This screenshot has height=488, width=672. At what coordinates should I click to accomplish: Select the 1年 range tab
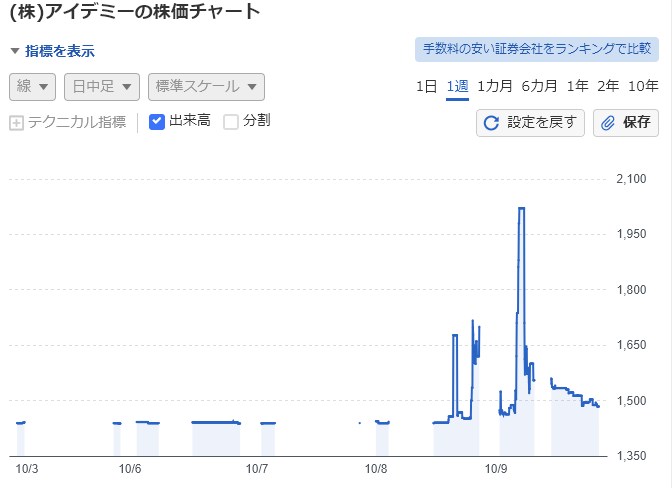(x=577, y=86)
